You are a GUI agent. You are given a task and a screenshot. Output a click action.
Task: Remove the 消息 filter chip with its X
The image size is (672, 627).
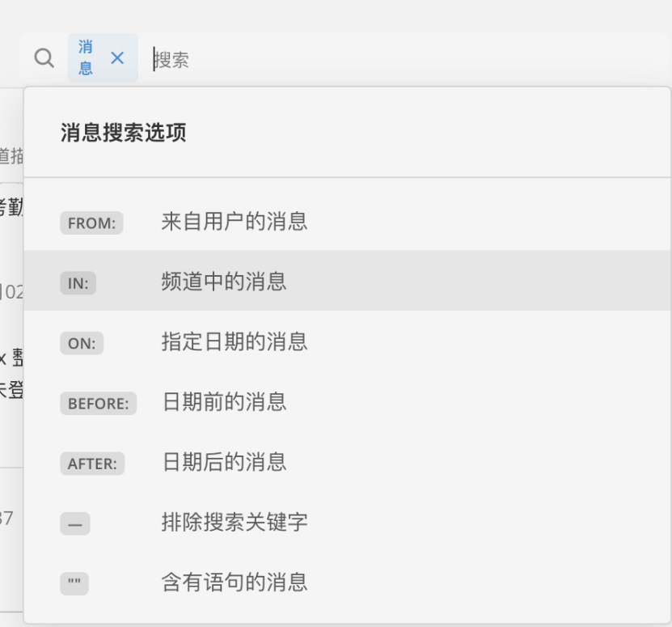[x=117, y=58]
